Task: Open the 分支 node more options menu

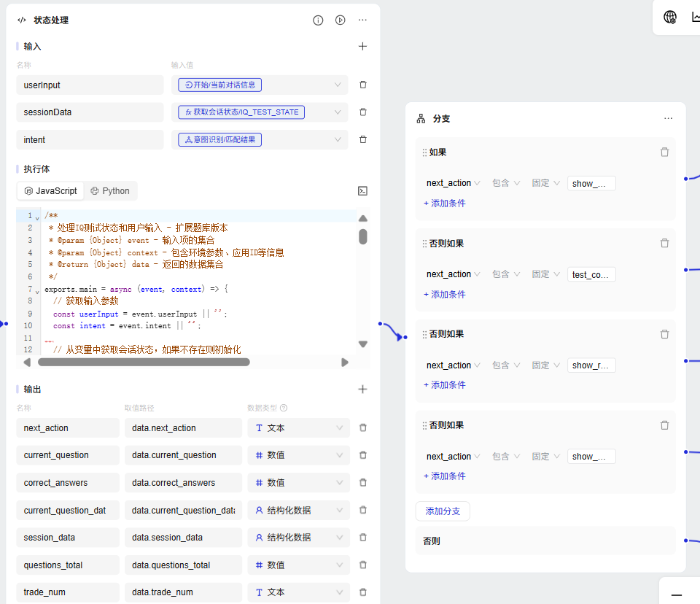Action: (x=668, y=118)
